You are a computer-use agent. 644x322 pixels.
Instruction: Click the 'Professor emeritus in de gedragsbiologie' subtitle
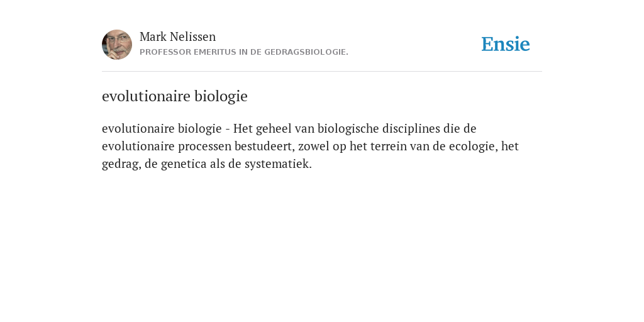(x=244, y=52)
